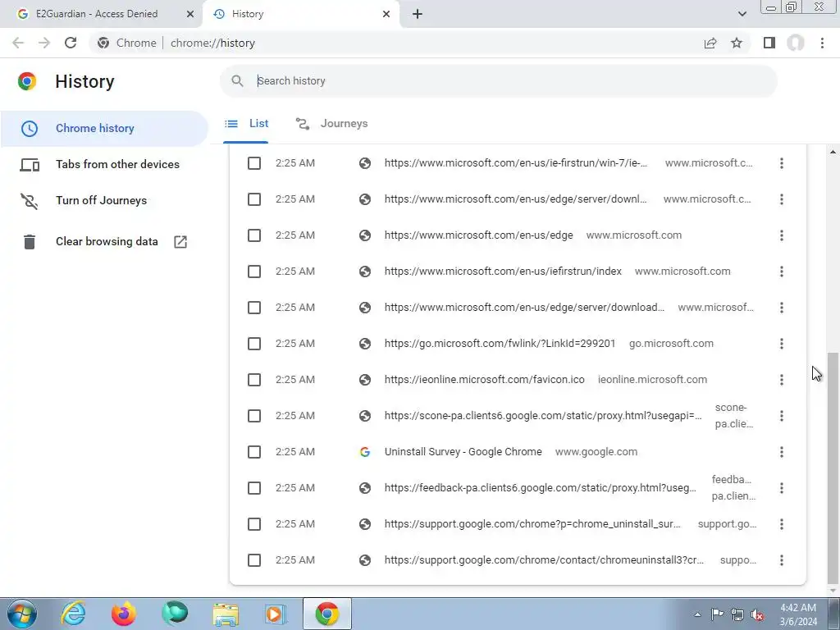Screen dimensions: 840x630
Task: Open the https://www.microsoft.com/en-us/edge link
Action: pyautogui.click(x=478, y=235)
